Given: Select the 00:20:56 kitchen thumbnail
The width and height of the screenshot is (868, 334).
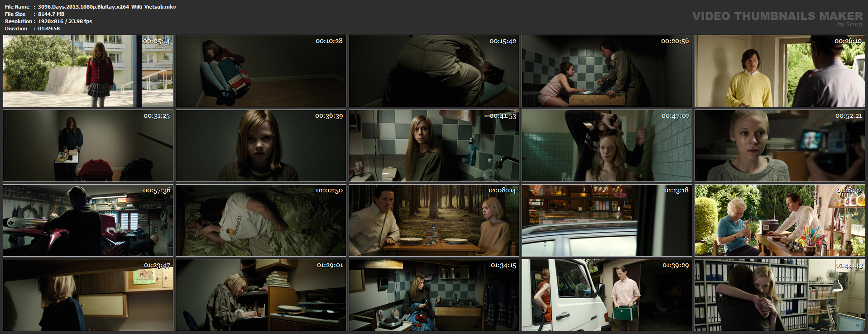Looking at the screenshot, I should click(607, 71).
